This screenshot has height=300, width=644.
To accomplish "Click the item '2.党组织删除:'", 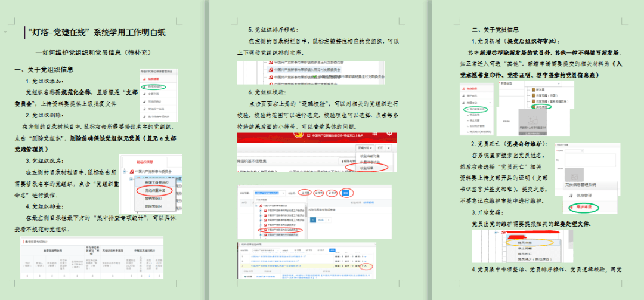I will (x=45, y=115).
